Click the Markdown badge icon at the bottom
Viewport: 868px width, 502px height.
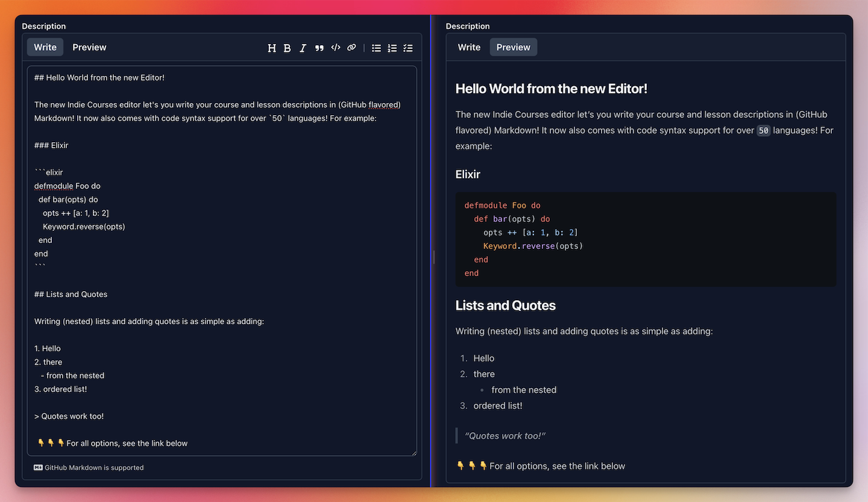(37, 467)
